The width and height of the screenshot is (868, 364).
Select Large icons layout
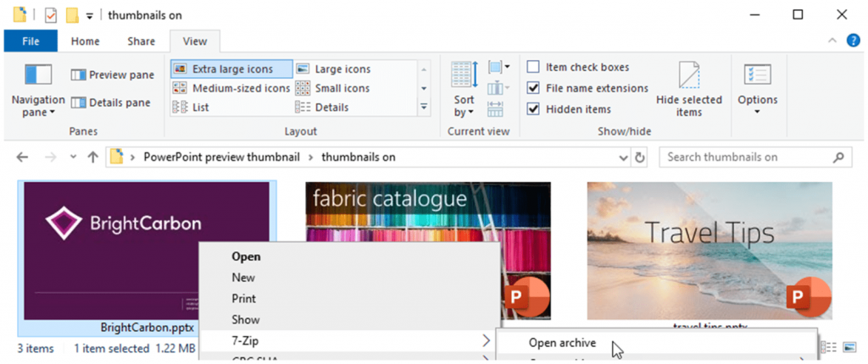(333, 69)
